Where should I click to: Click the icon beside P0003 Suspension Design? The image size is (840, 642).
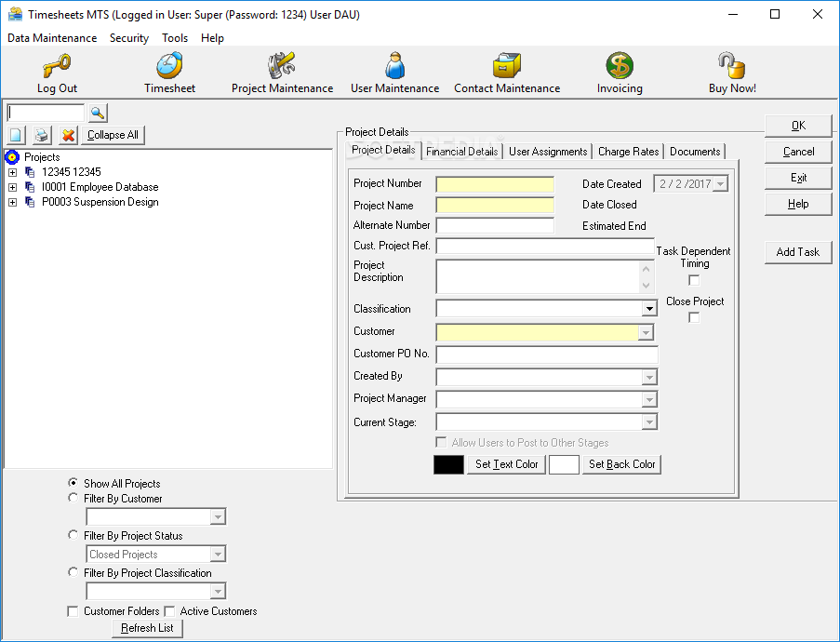point(30,202)
